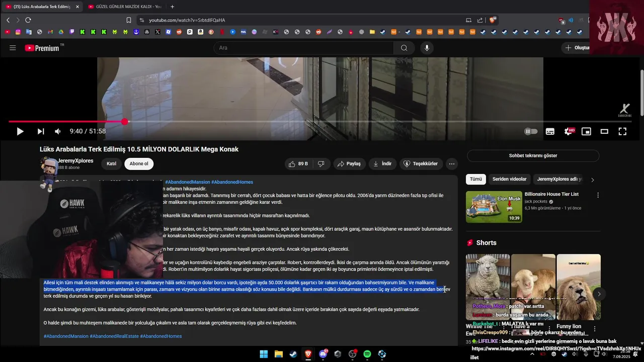Viewport: 644px width, 362px height.
Task: Mute the video volume
Action: pyautogui.click(x=58, y=131)
